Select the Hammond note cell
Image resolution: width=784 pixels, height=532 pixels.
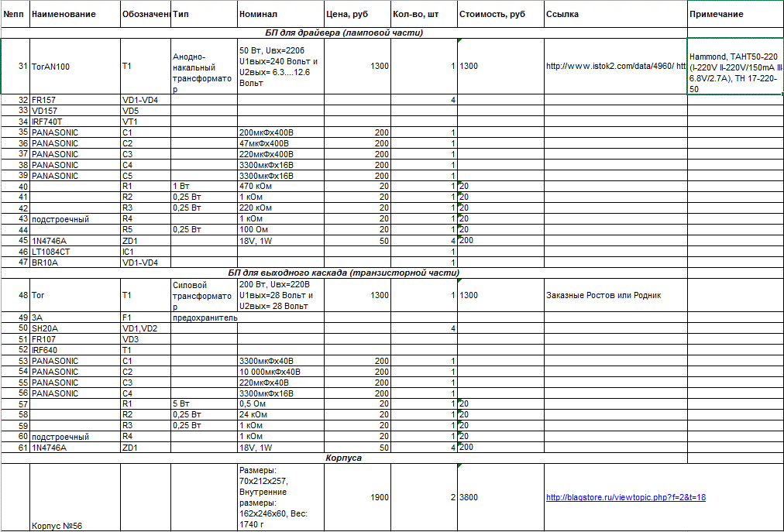735,66
